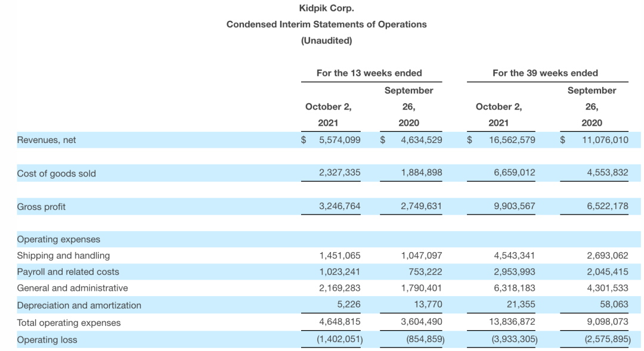Select cost of goods value 4,553,832
The width and height of the screenshot is (644, 351).
(608, 172)
